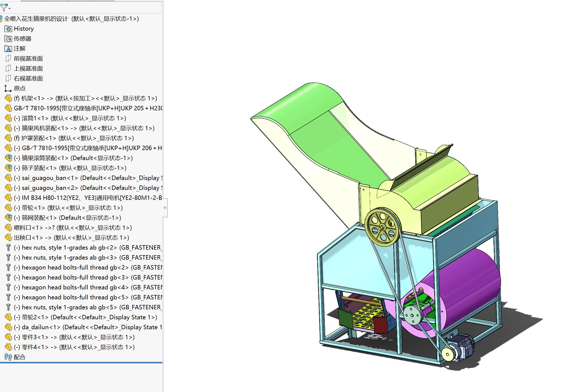Click the 传感器 sensors folder icon

[8, 39]
